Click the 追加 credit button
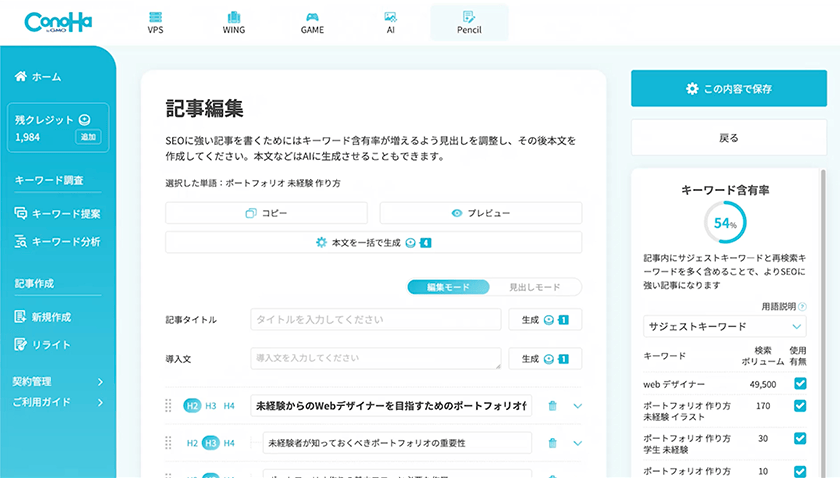The width and height of the screenshot is (840, 478). [x=88, y=137]
